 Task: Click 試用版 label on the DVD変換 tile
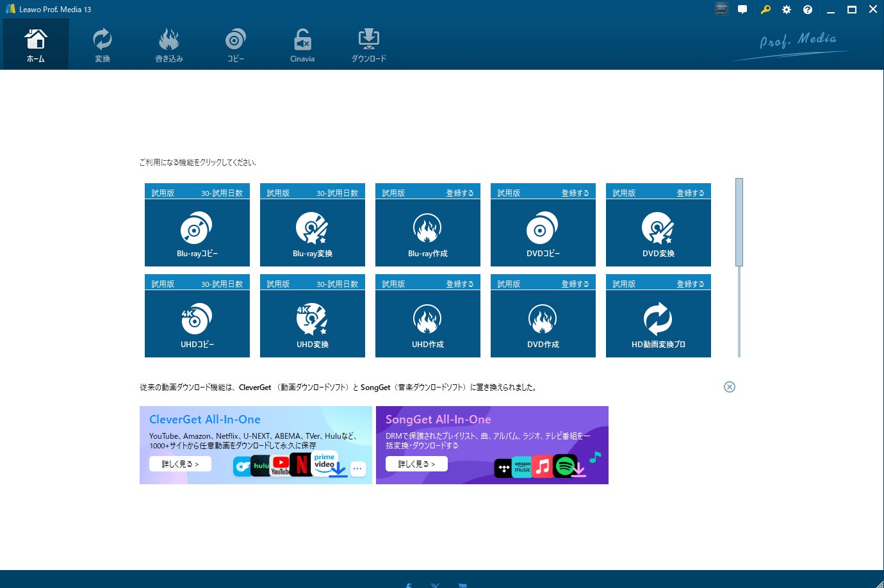pos(624,193)
